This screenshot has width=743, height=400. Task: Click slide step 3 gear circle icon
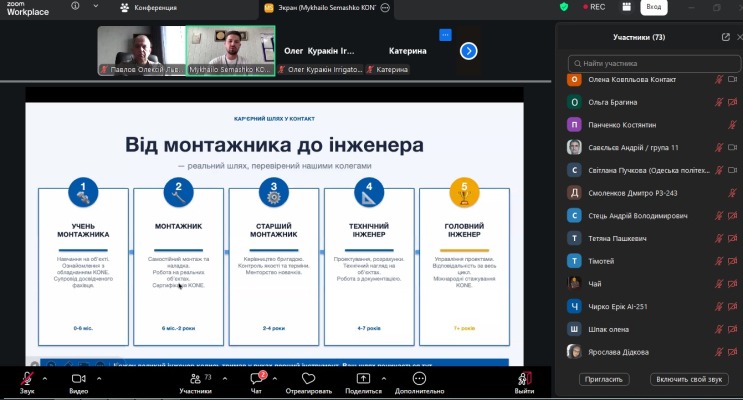point(274,192)
